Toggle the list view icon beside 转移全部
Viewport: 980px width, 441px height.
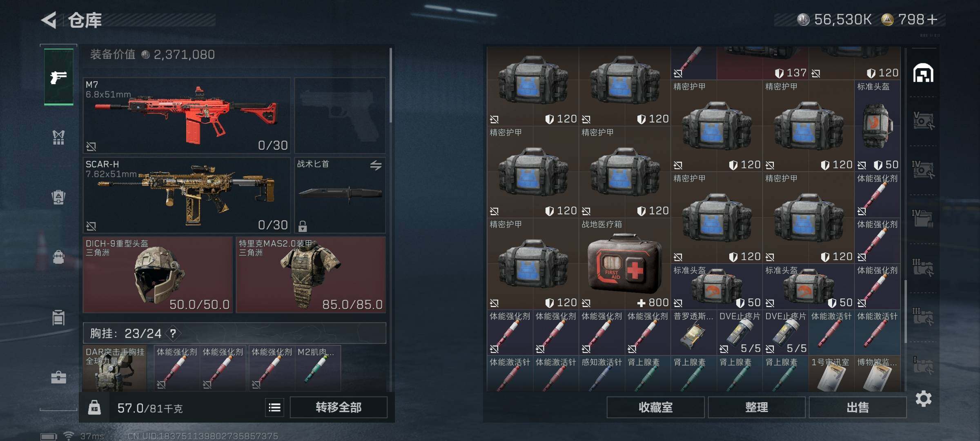click(274, 407)
